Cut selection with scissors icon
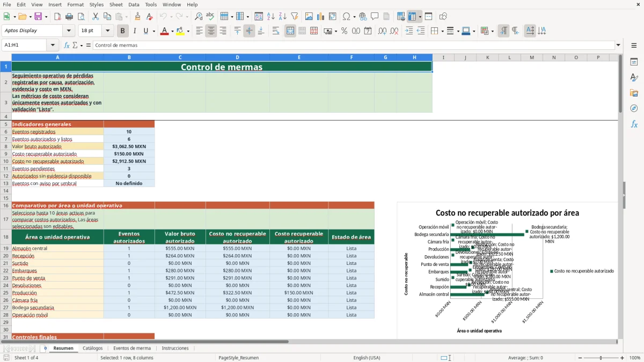 click(96, 17)
